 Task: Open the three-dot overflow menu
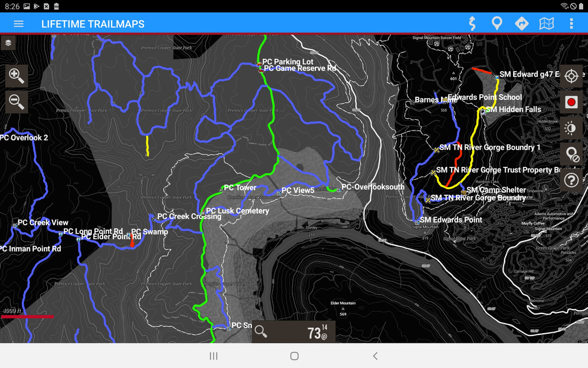pos(571,24)
